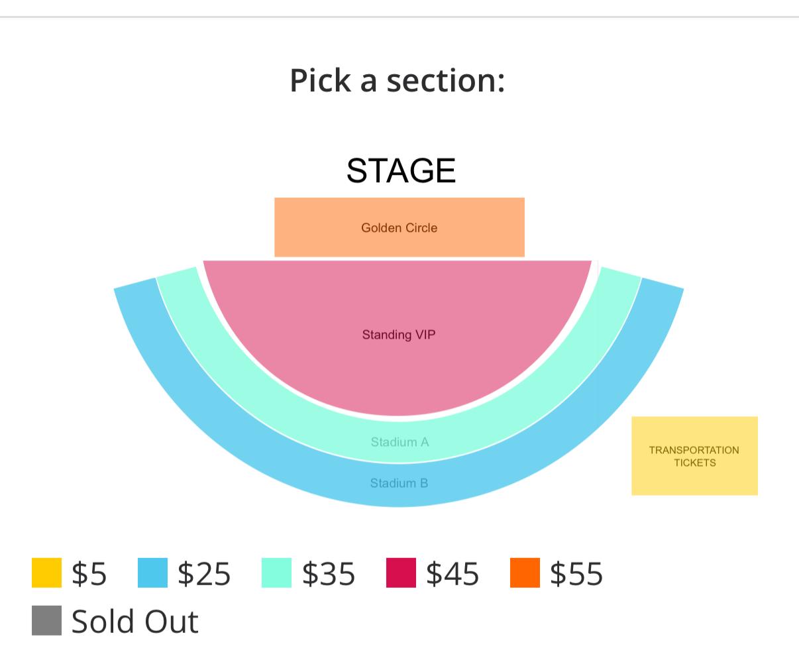Click the crimson $45 legend swatch
Image resolution: width=799 pixels, height=672 pixels.
[x=401, y=573]
